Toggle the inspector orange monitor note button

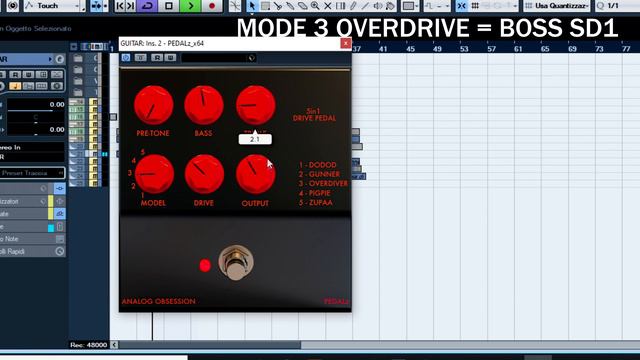pos(15,86)
